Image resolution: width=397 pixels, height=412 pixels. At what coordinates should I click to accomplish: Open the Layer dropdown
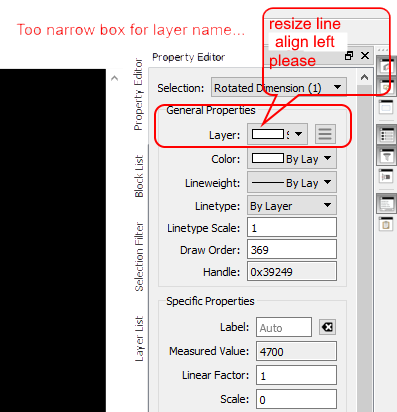coord(277,134)
